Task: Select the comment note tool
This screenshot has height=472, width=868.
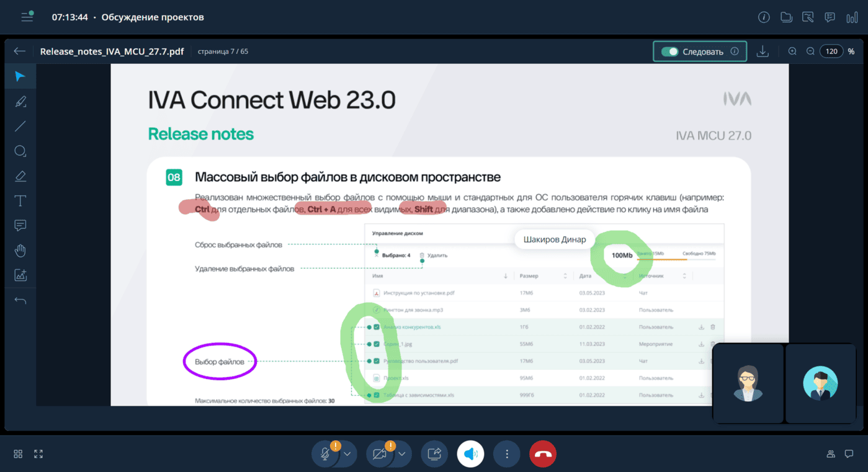Action: [x=20, y=225]
